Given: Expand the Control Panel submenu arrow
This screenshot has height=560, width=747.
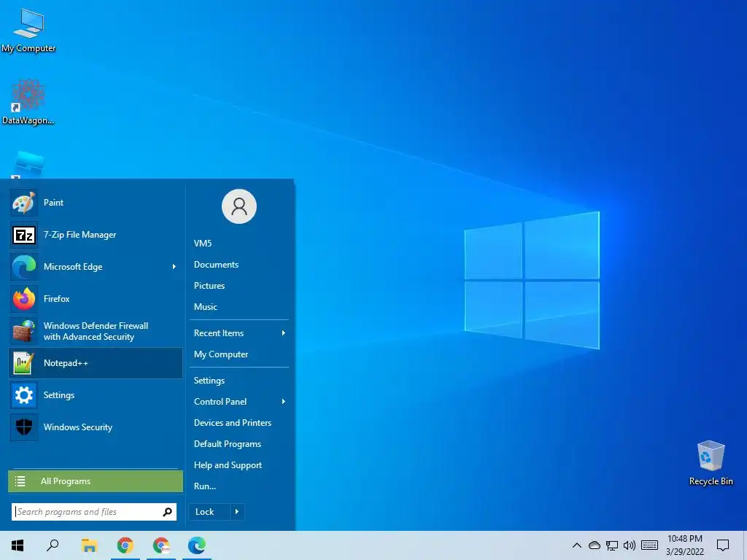Looking at the screenshot, I should (x=284, y=402).
